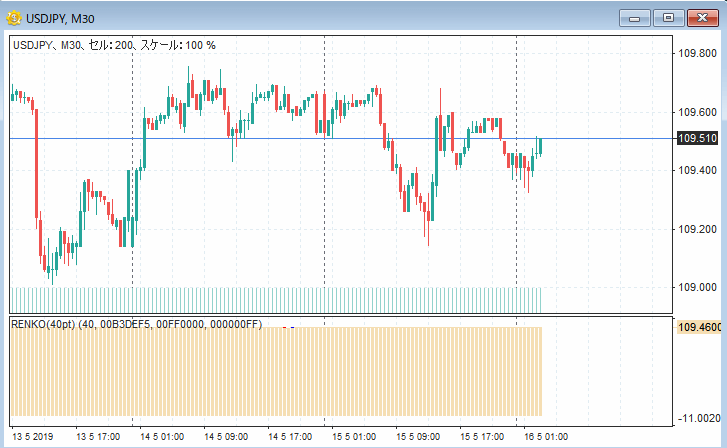Click the 15 5 01:00 time label
Screen dimensions: 727x448
[x=353, y=437]
